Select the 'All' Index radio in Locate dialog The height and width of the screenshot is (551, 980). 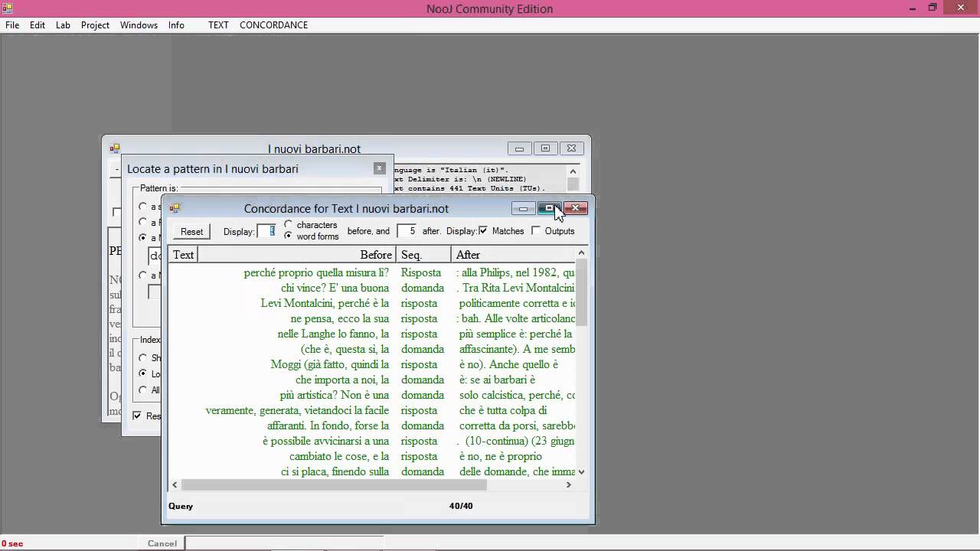(142, 390)
